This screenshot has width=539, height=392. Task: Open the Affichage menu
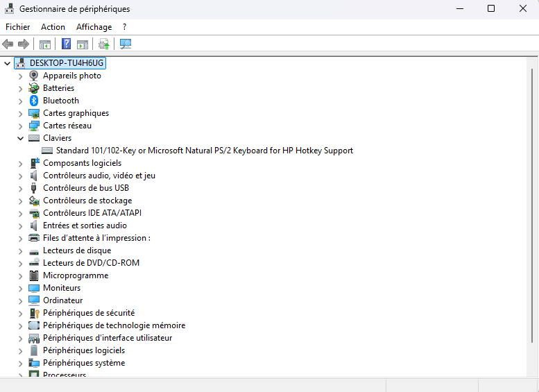94,27
